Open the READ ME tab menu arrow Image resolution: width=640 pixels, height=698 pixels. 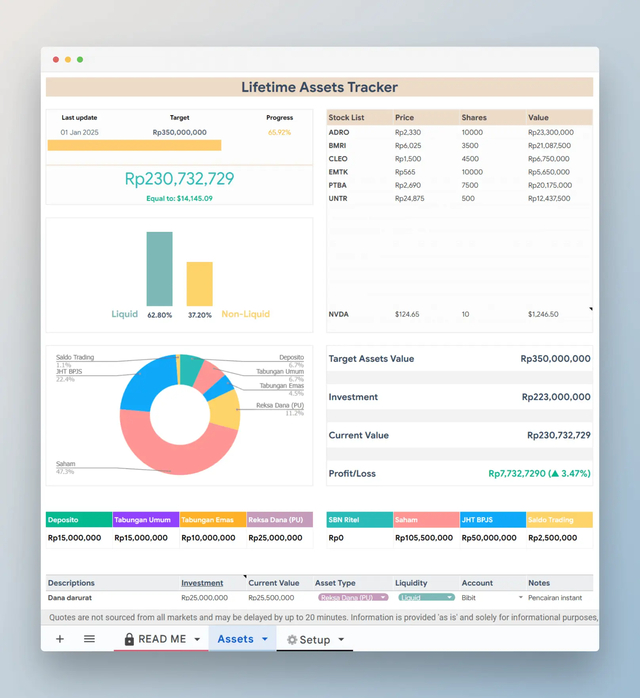[197, 639]
